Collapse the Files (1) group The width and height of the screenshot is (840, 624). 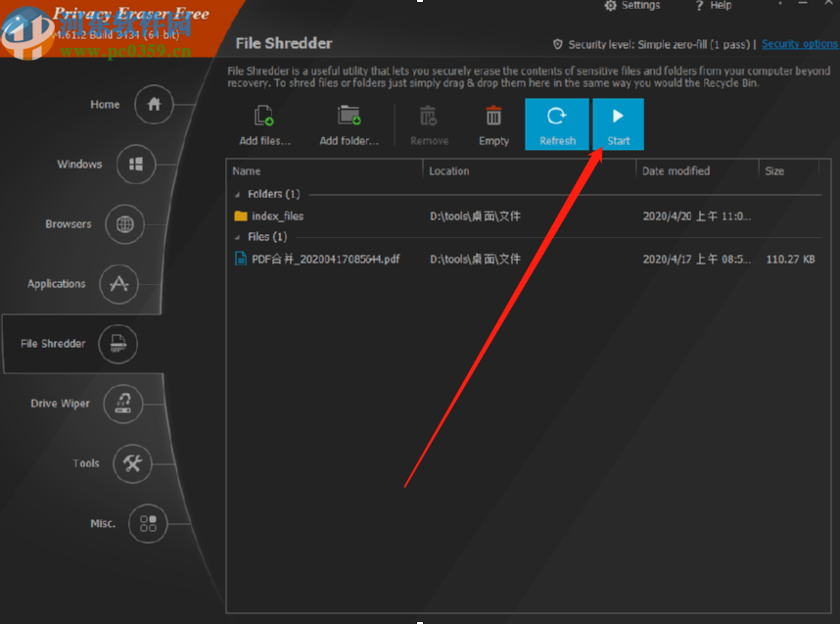point(237,237)
